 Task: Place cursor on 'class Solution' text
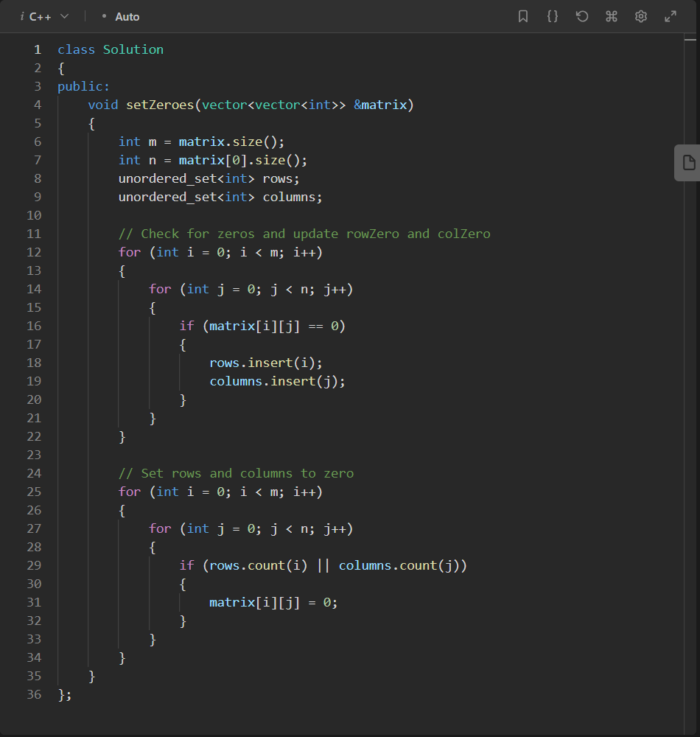point(111,50)
